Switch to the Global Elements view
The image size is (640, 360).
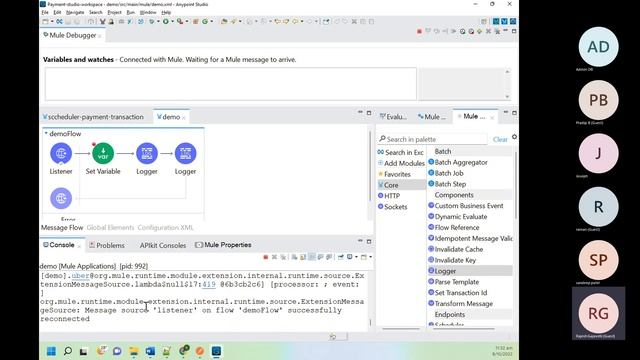point(110,228)
